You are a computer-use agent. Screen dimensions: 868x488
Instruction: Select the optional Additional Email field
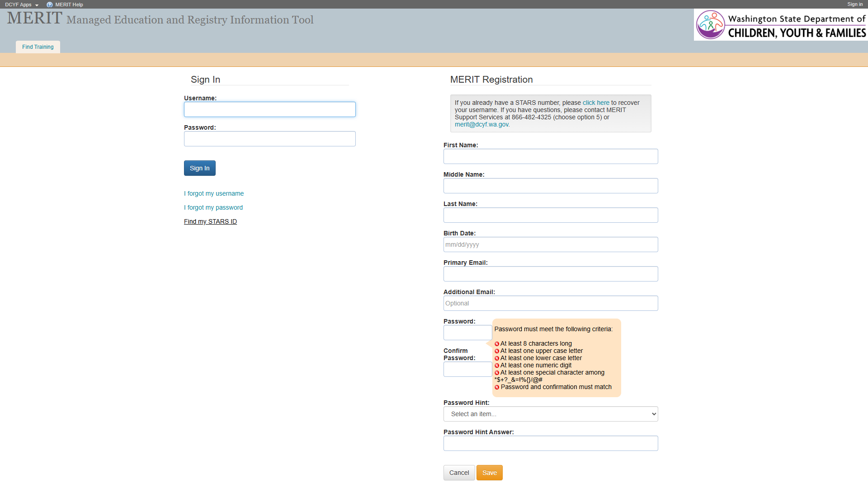pos(550,303)
